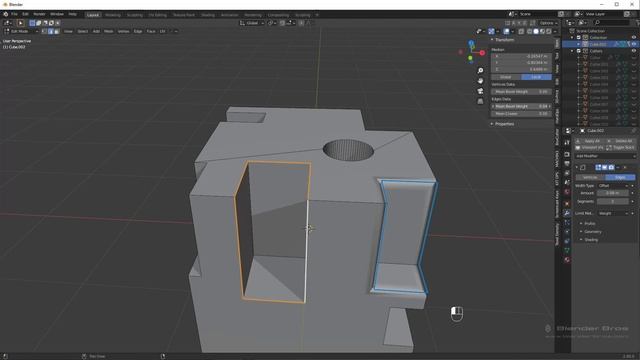Screen dimensions: 640x360
Task: Select face select mode icon
Action: 57,31
